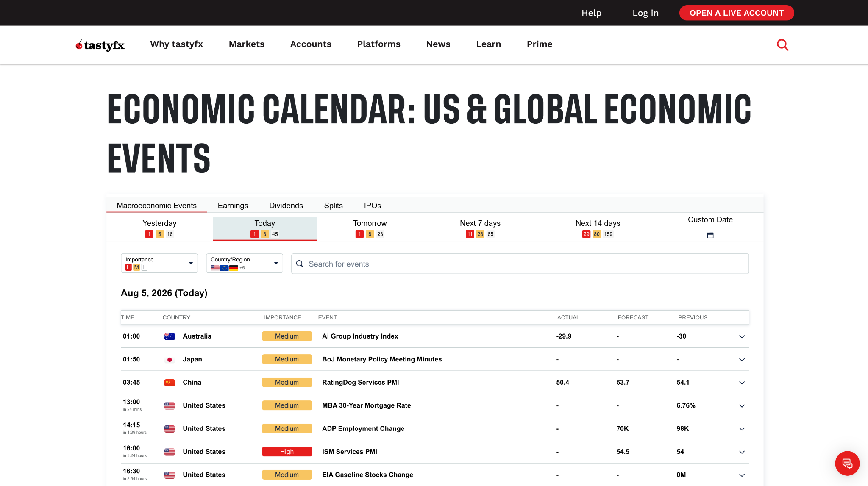Click the IMPORTANCE column header

tap(283, 317)
